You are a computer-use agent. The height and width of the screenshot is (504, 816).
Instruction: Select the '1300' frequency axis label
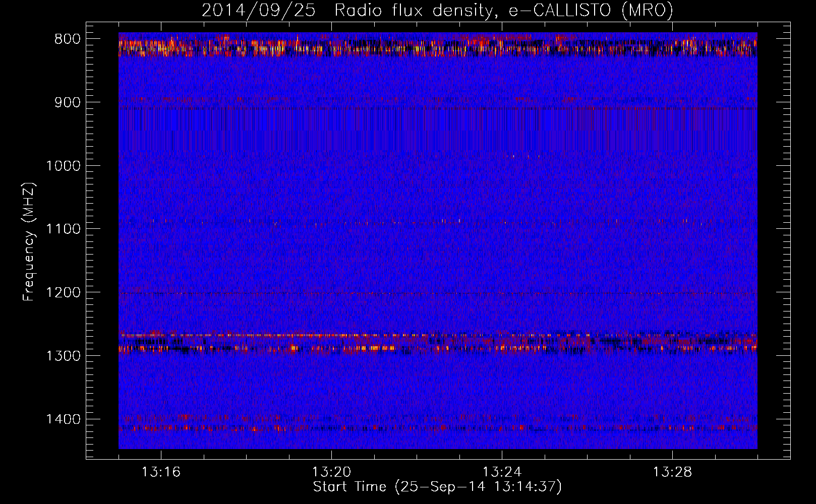click(63, 356)
